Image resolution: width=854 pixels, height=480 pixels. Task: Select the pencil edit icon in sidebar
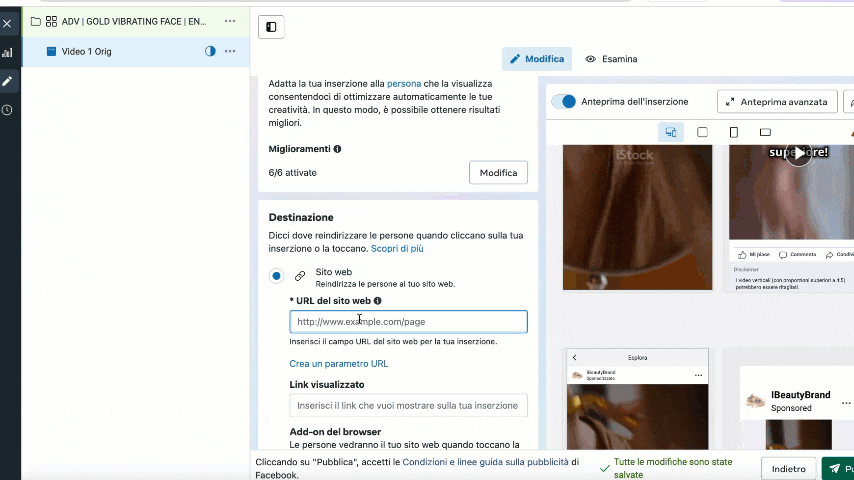click(x=7, y=81)
